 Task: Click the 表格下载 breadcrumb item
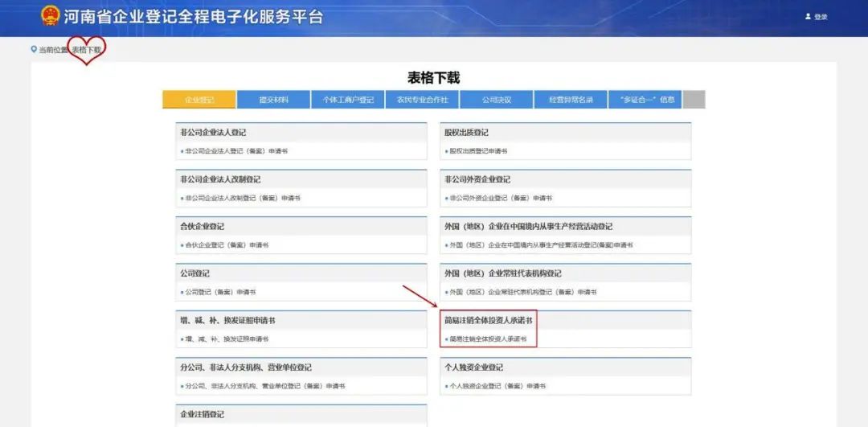[86, 50]
